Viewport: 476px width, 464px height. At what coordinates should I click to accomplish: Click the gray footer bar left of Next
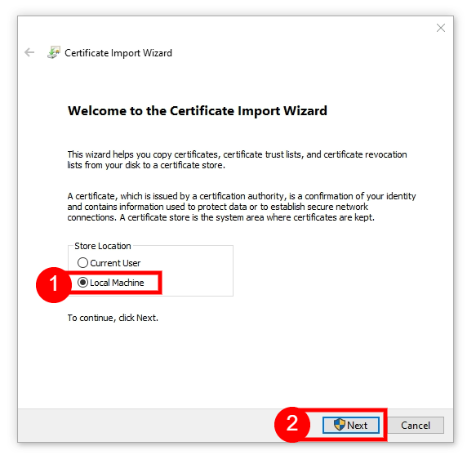(145, 425)
